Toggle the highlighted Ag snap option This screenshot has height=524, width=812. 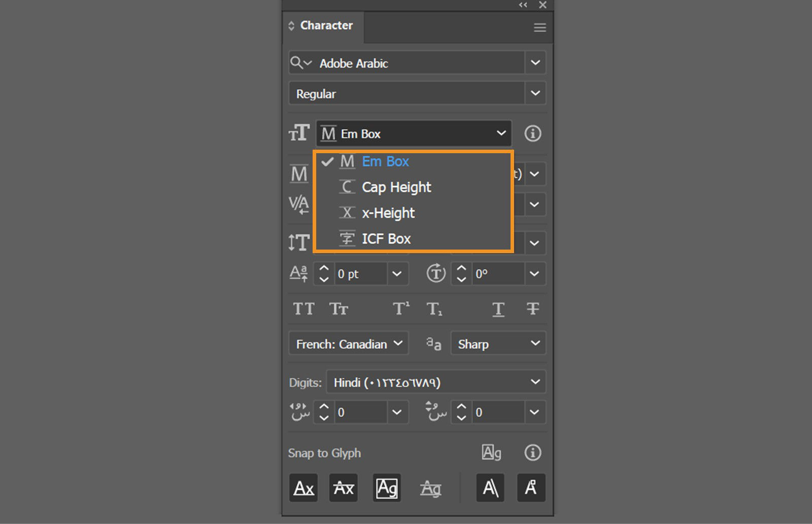[x=387, y=487]
